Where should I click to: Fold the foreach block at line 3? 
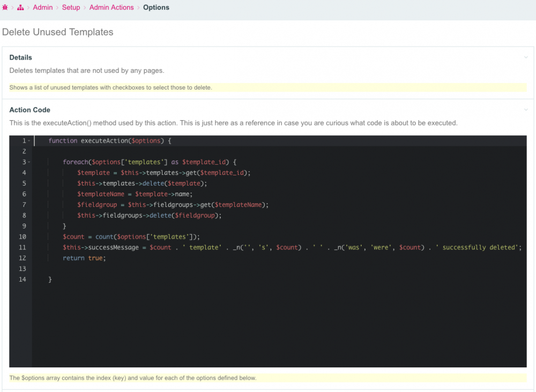click(x=29, y=162)
